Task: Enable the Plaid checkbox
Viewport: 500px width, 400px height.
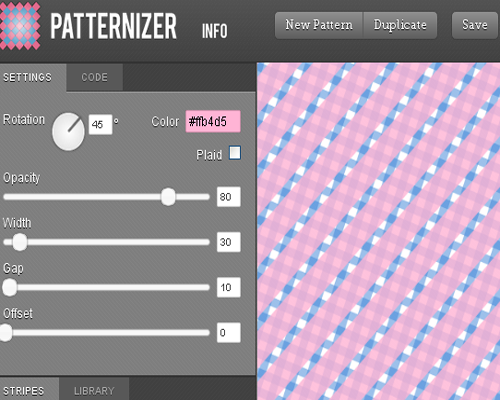Action: tap(235, 153)
